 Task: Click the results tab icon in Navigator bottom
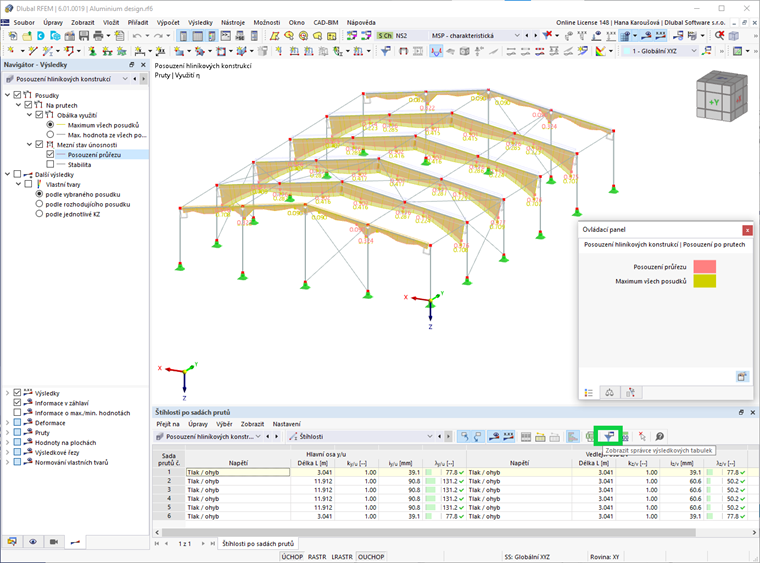75,542
